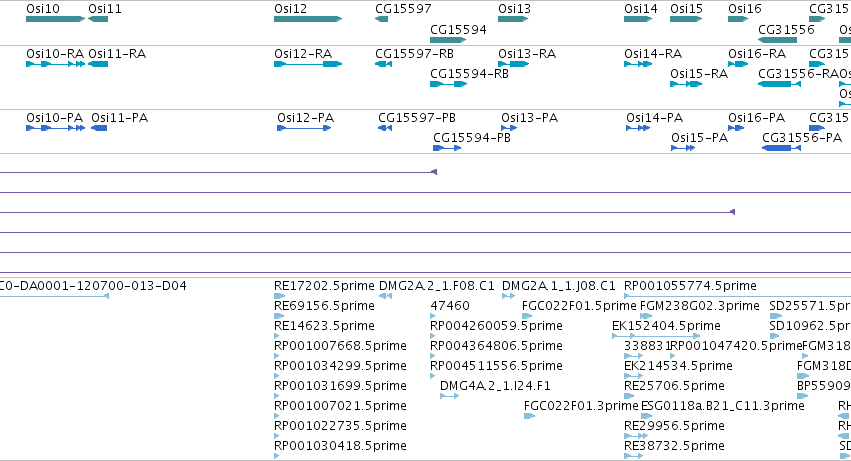Open the RE17202.5prime EST label

pyautogui.click(x=324, y=286)
